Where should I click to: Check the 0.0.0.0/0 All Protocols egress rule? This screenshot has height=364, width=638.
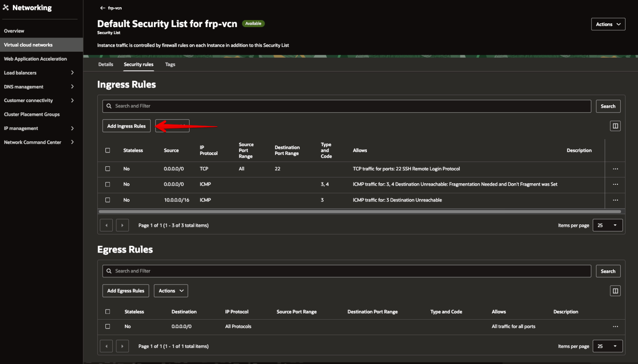coord(107,326)
